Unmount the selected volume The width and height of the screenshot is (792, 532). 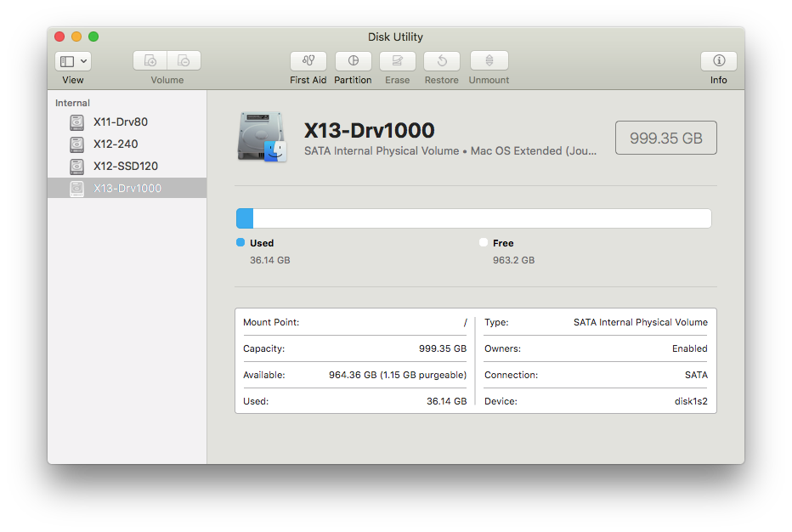click(489, 60)
